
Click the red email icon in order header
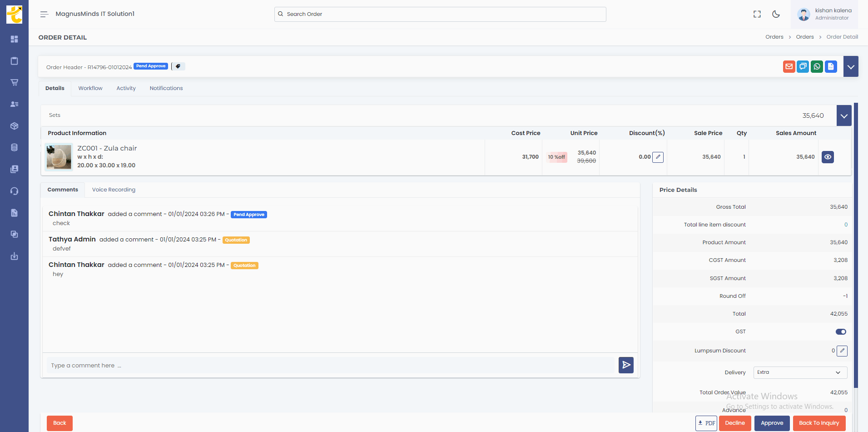tap(789, 67)
